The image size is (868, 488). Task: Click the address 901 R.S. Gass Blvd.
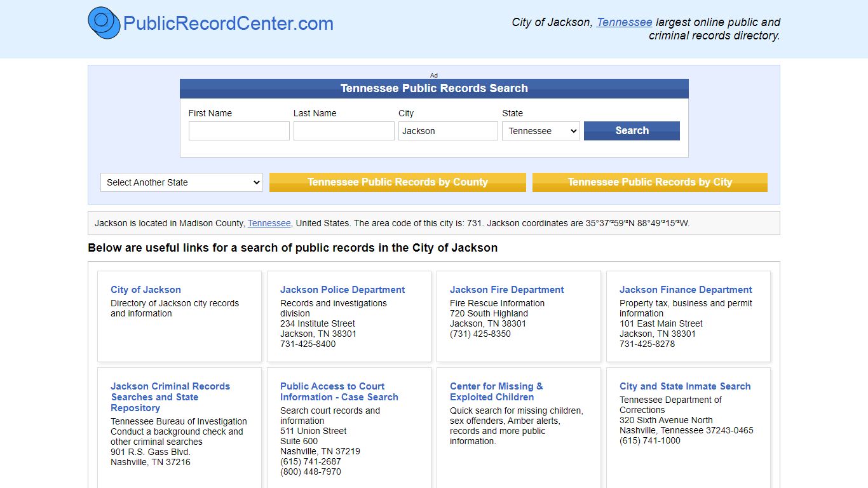pyautogui.click(x=151, y=452)
